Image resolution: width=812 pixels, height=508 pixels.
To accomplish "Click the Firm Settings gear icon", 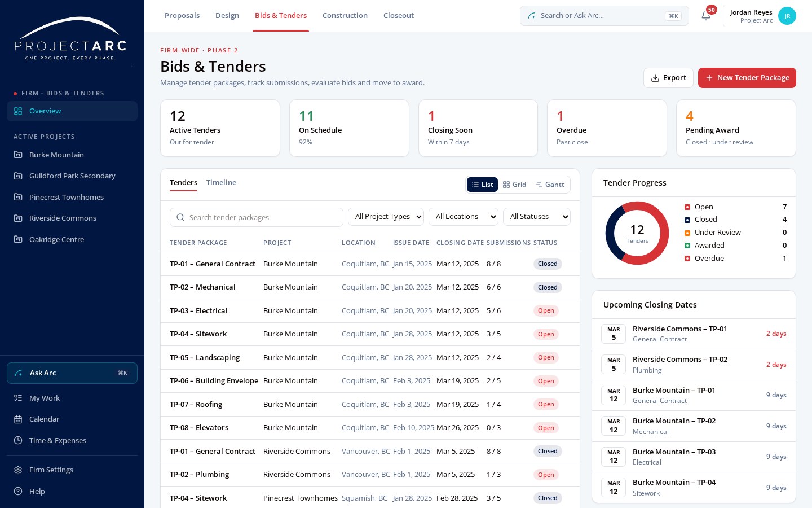I will coord(18,470).
